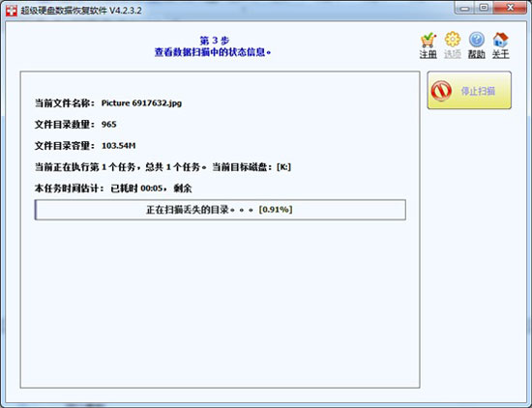Click the elapsed time text 00:05
This screenshot has height=408, width=532.
151,189
